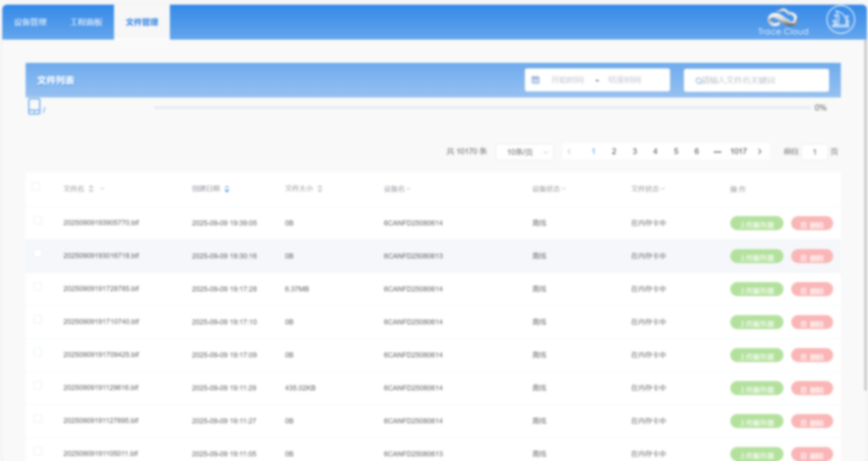Select the 文件管理 tab
This screenshot has height=461, width=868.
coord(141,23)
